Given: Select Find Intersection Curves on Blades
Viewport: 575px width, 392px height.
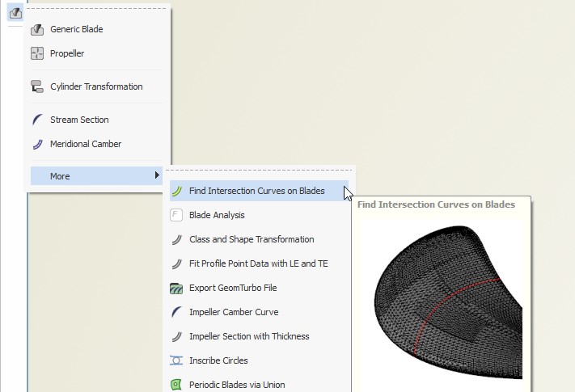Looking at the screenshot, I should pos(259,191).
